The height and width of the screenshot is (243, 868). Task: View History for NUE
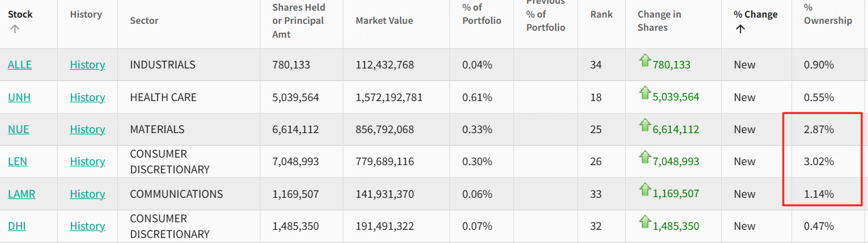click(x=87, y=129)
